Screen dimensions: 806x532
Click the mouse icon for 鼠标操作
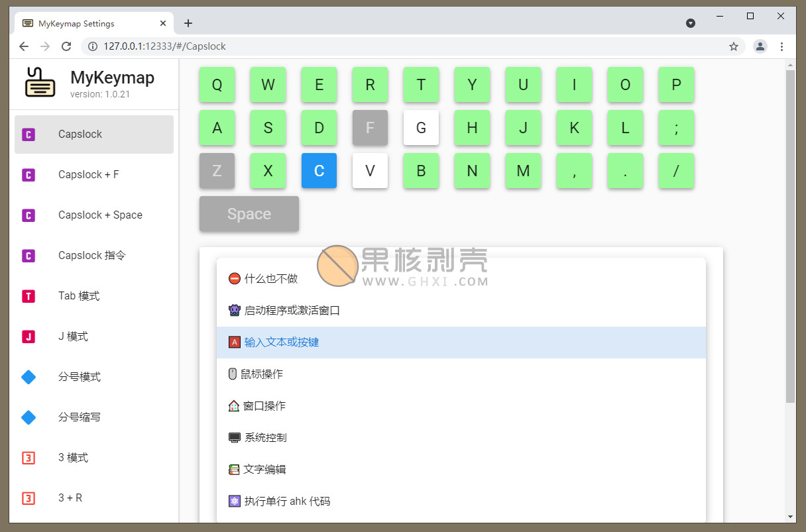235,374
